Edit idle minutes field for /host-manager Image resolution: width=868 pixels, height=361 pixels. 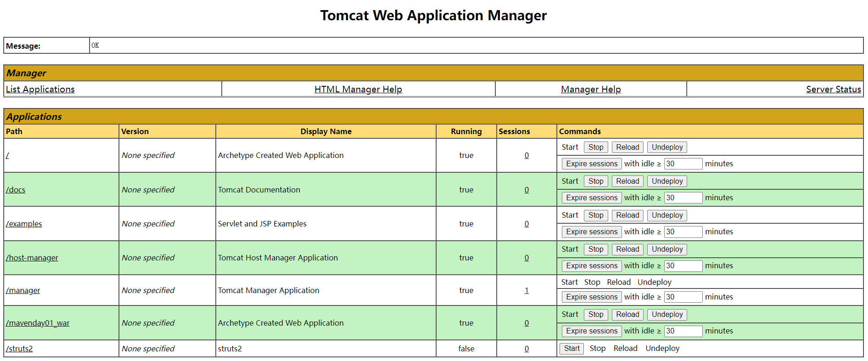click(x=683, y=265)
